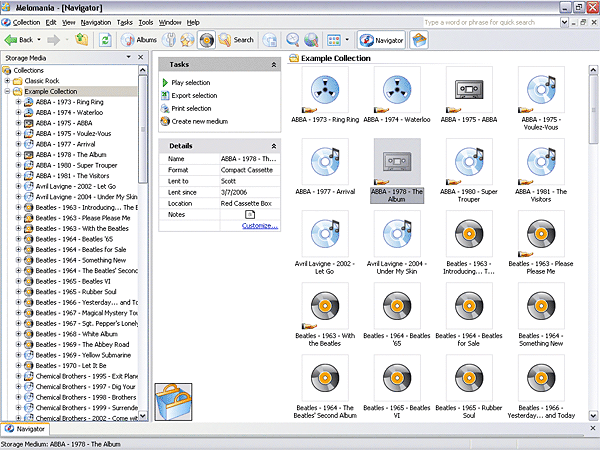600x450 pixels.
Task: Select the ABBA - 1973 - Ring Ring reel thumbnail
Action: click(325, 90)
